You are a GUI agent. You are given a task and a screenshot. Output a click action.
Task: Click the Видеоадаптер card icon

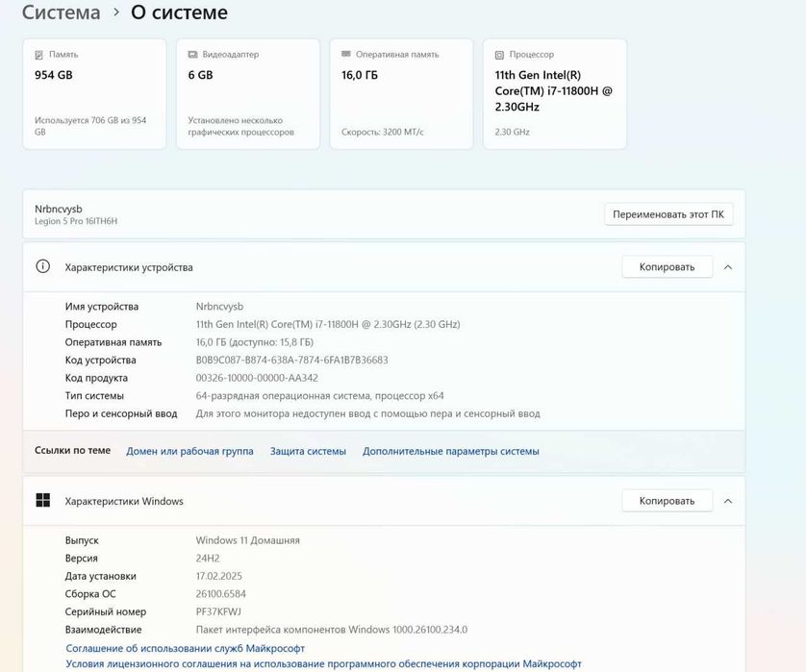point(192,55)
